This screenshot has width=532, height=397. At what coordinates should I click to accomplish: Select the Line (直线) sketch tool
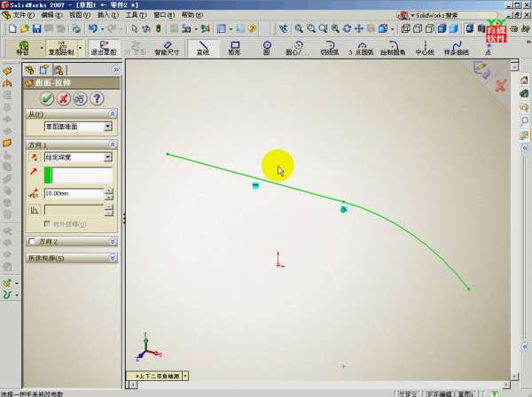[x=205, y=47]
